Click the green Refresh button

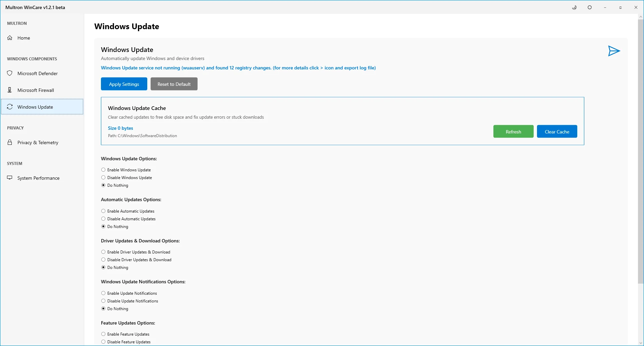point(513,132)
